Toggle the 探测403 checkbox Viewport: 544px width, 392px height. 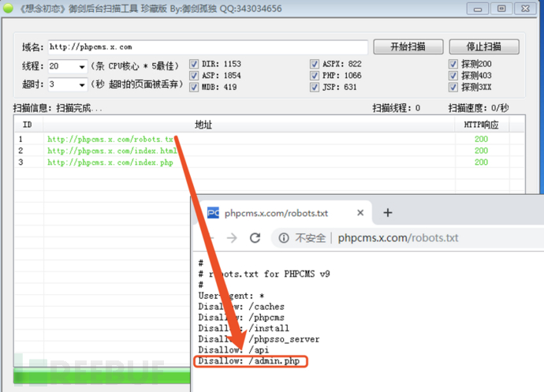(x=453, y=76)
